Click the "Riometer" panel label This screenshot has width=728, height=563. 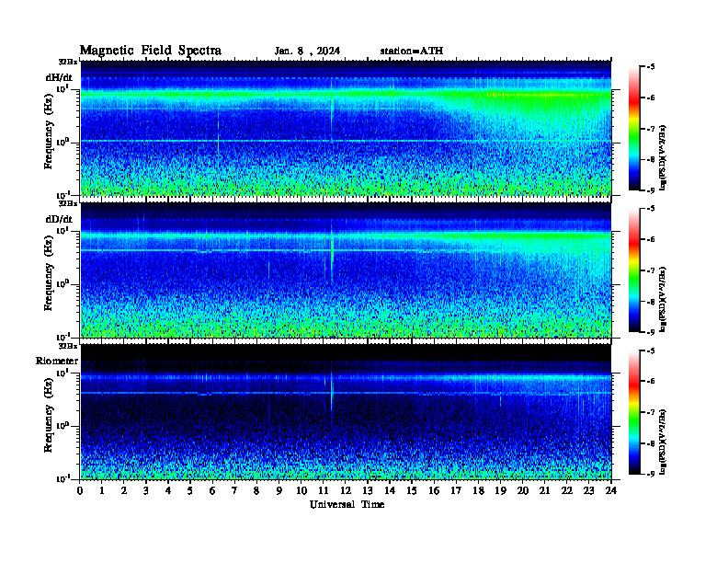point(57,361)
